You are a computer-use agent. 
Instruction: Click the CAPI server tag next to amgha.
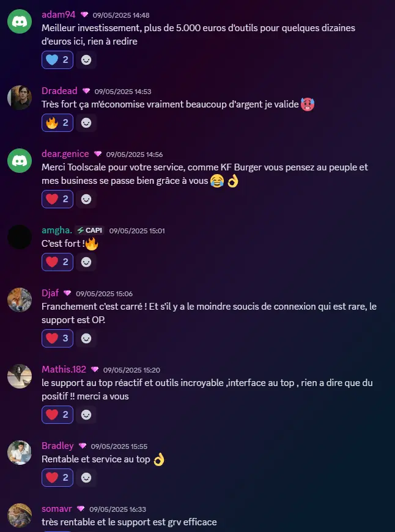[90, 230]
